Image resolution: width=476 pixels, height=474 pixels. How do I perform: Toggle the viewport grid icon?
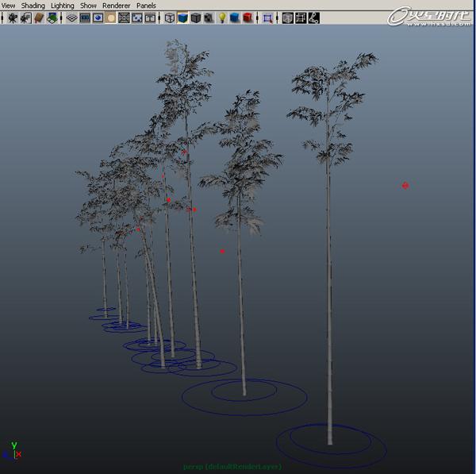pyautogui.click(x=71, y=17)
